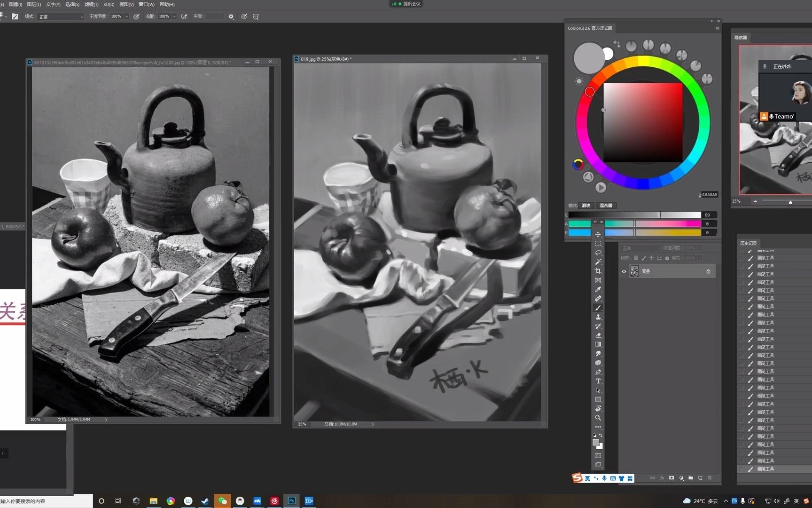
Task: Create a new layer
Action: click(700, 478)
